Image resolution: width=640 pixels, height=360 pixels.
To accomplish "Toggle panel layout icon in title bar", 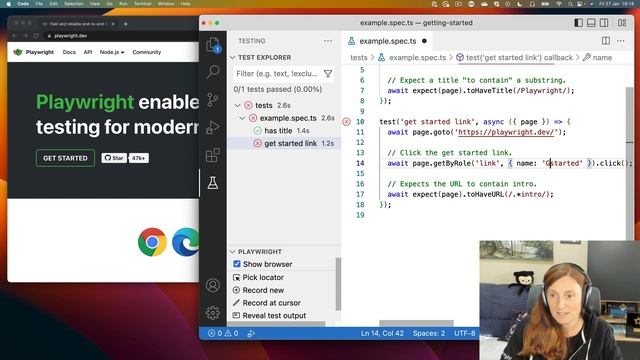I will click(x=591, y=23).
